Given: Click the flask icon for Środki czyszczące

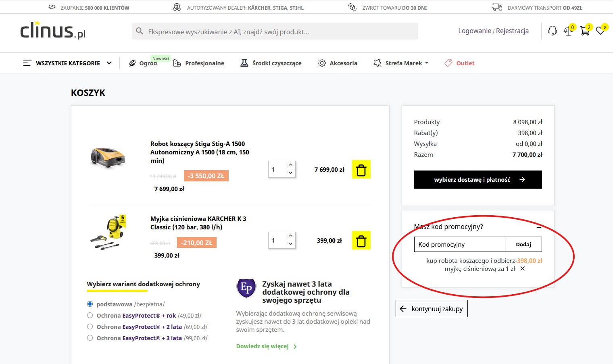Looking at the screenshot, I should [244, 63].
